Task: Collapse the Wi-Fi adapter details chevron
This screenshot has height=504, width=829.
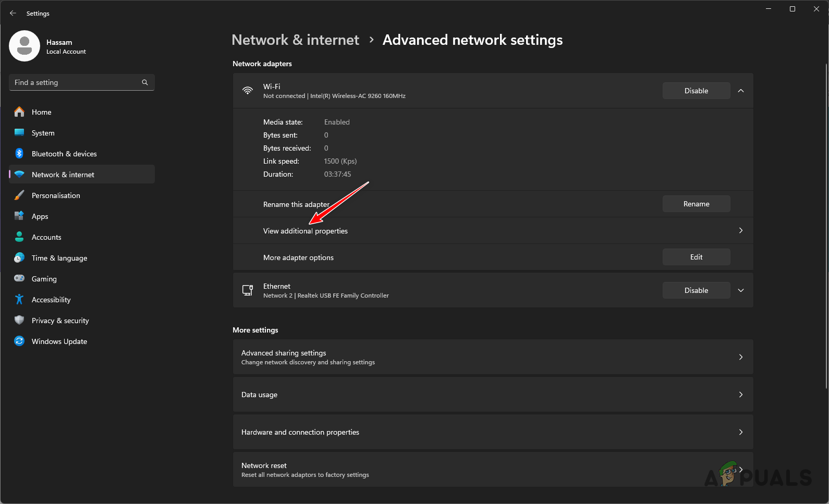Action: point(741,91)
